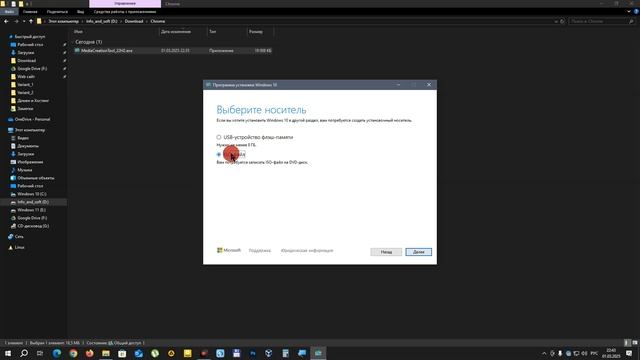Viewport: 640px width, 360px height.
Task: Open Task View on taskbar
Action: [40, 353]
